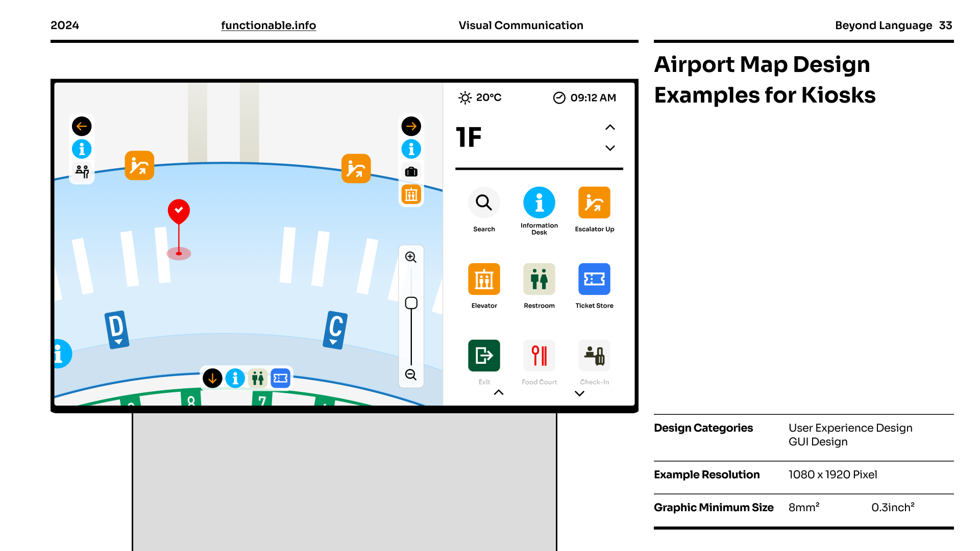Select the Check-In icon
This screenshot has width=980, height=551.
click(594, 356)
